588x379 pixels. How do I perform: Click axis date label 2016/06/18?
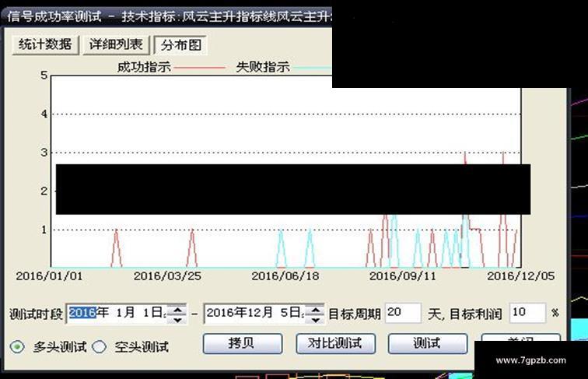click(285, 276)
